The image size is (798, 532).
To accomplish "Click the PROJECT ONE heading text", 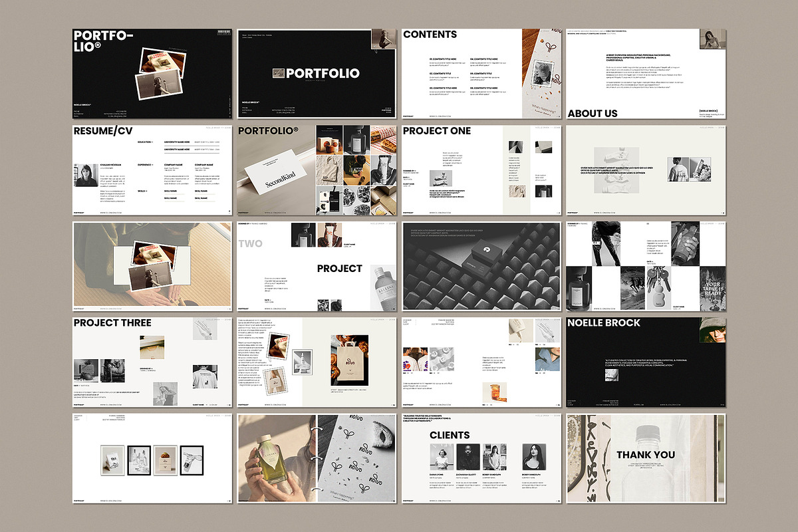I will (437, 131).
